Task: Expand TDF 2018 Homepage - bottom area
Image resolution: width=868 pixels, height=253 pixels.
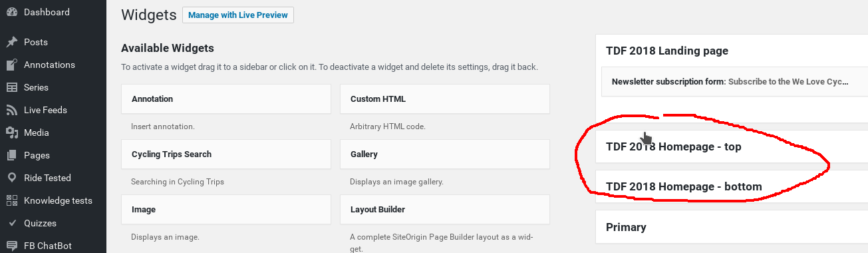Action: click(x=732, y=186)
